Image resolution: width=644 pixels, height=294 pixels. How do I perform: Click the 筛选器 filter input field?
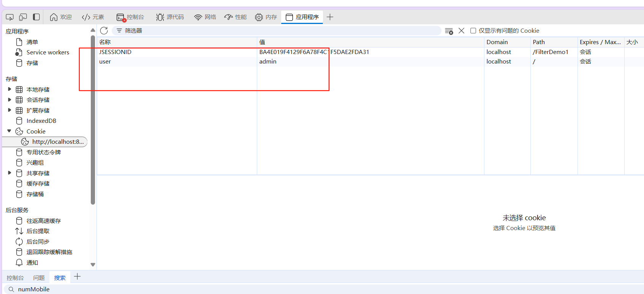[x=277, y=31]
